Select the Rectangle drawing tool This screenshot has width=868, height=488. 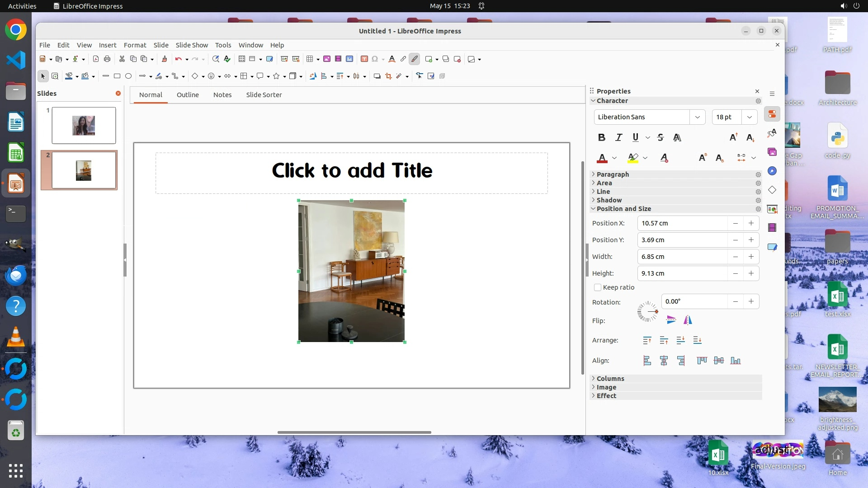coord(117,76)
